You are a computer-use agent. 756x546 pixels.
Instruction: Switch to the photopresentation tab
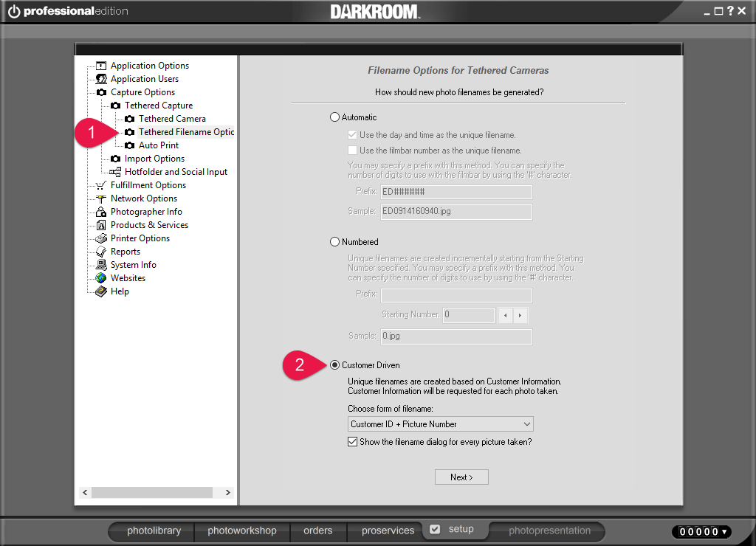tap(549, 531)
